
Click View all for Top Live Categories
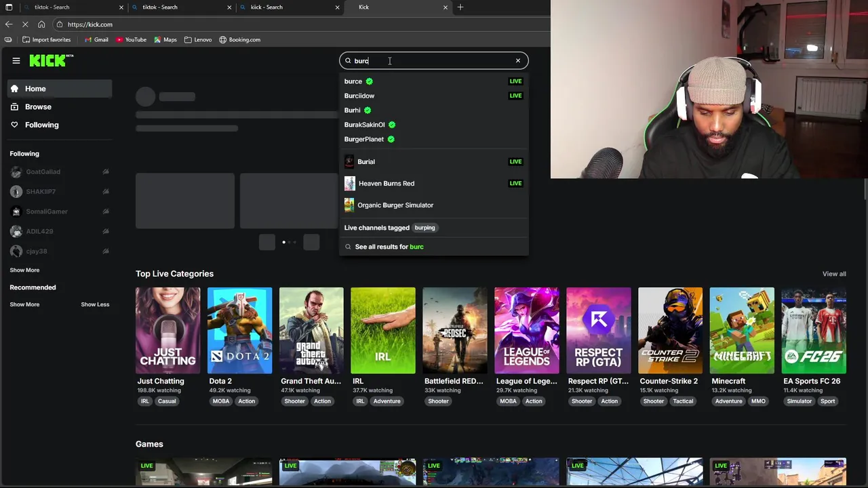tap(834, 274)
